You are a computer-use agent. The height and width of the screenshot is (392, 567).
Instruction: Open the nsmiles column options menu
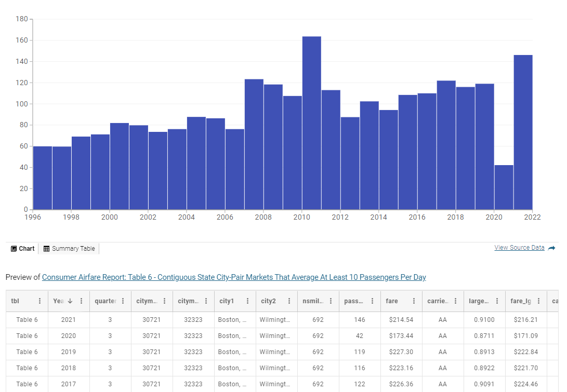click(x=331, y=301)
